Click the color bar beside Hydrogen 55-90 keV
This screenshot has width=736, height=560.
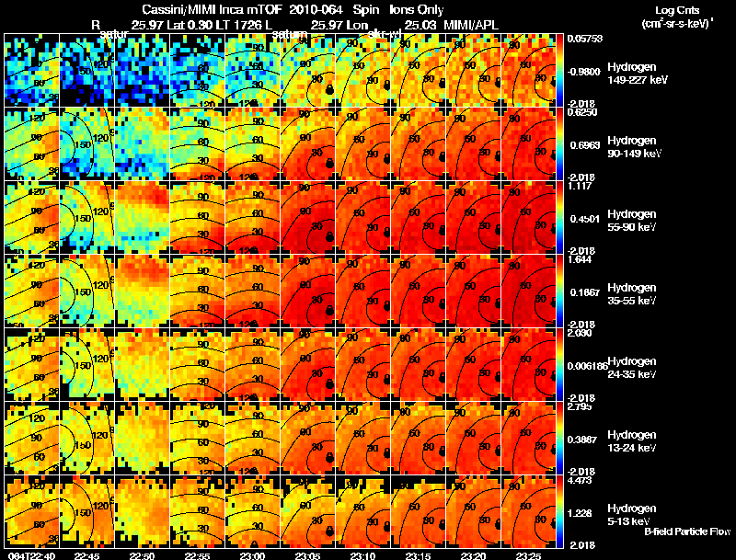560,217
